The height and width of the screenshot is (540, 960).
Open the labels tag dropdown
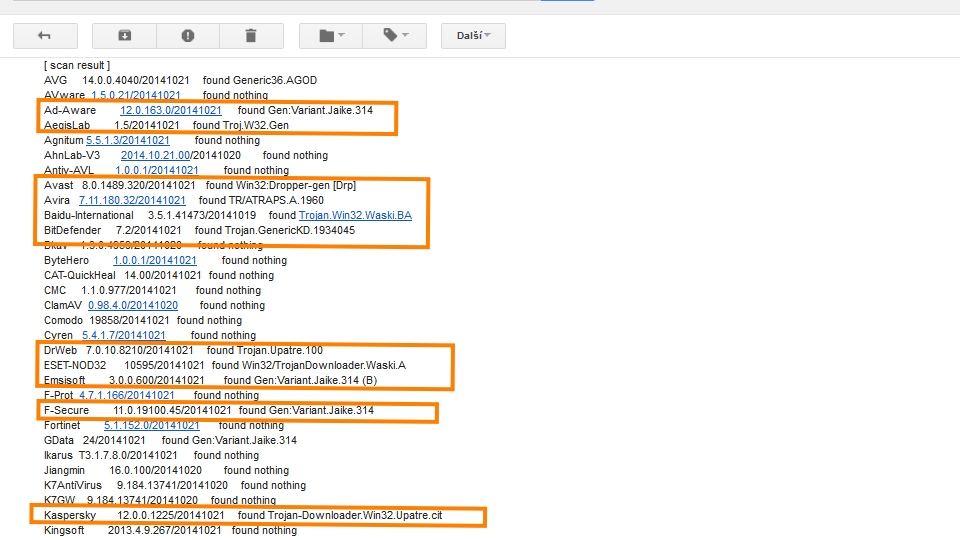(395, 36)
